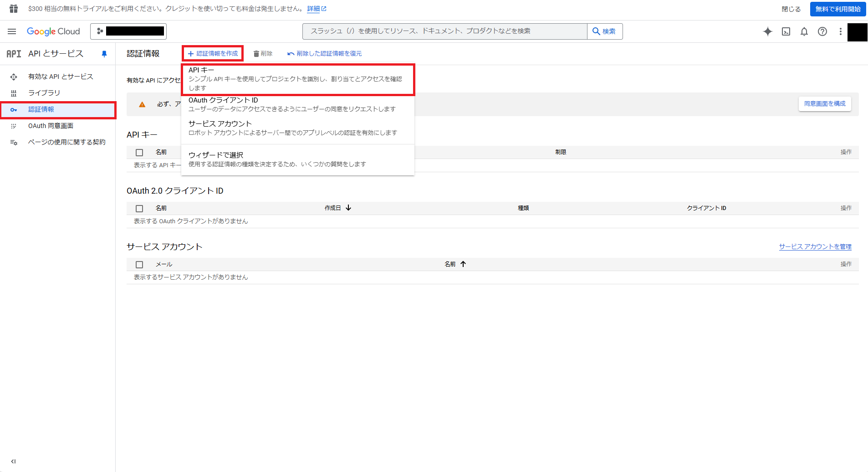Click the 種類 column header

(x=523, y=208)
